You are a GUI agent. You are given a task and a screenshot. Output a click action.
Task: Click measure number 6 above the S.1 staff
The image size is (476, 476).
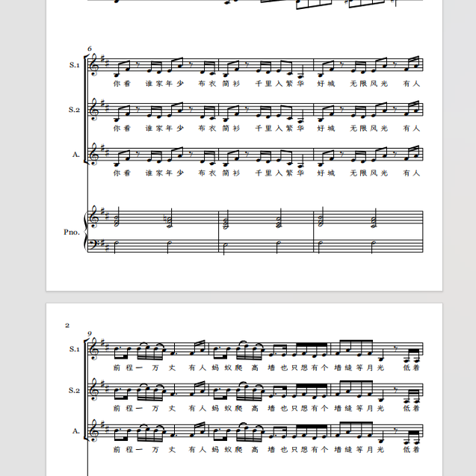pyautogui.click(x=90, y=49)
